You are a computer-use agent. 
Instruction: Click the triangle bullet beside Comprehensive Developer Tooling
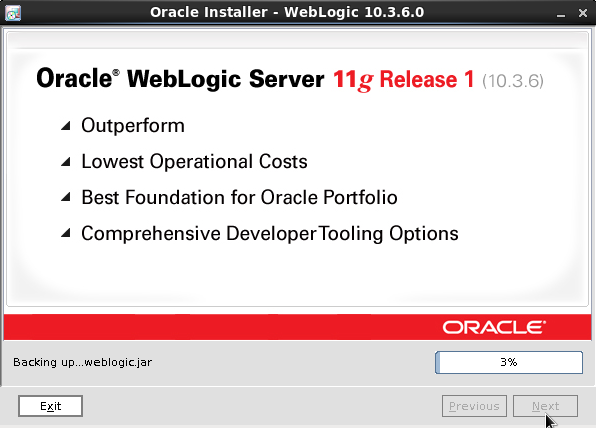(66, 232)
